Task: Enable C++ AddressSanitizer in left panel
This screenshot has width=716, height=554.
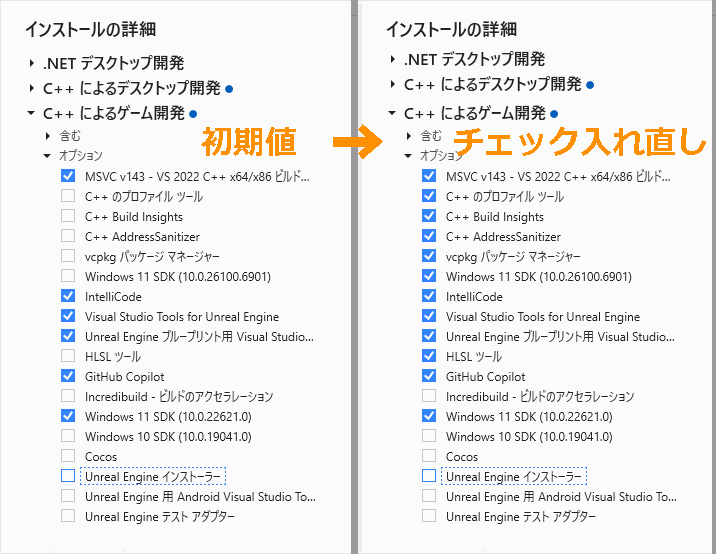Action: (68, 236)
